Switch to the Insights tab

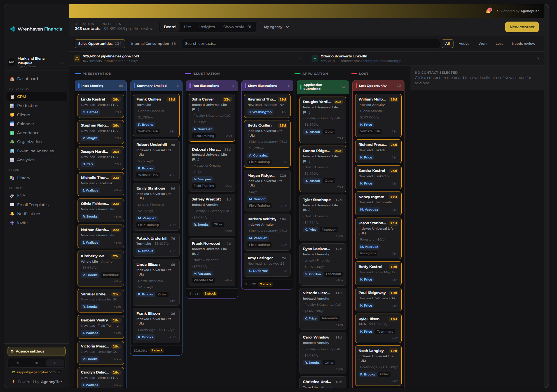(207, 27)
